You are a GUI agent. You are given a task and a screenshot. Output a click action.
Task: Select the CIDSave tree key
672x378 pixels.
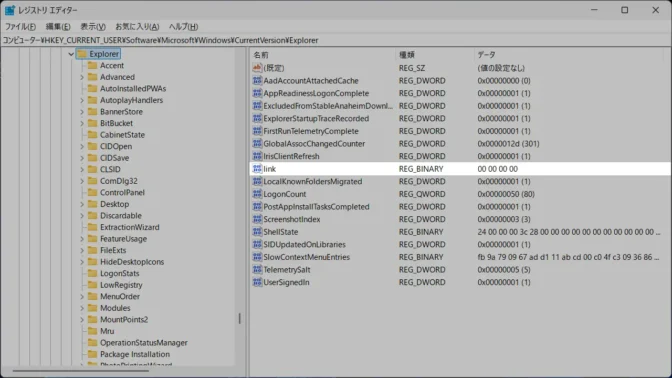point(114,158)
